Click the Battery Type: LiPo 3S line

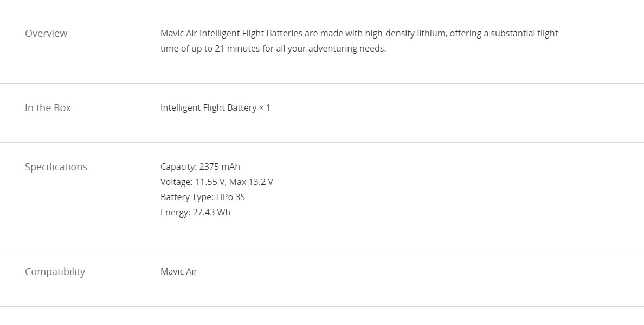pyautogui.click(x=203, y=197)
